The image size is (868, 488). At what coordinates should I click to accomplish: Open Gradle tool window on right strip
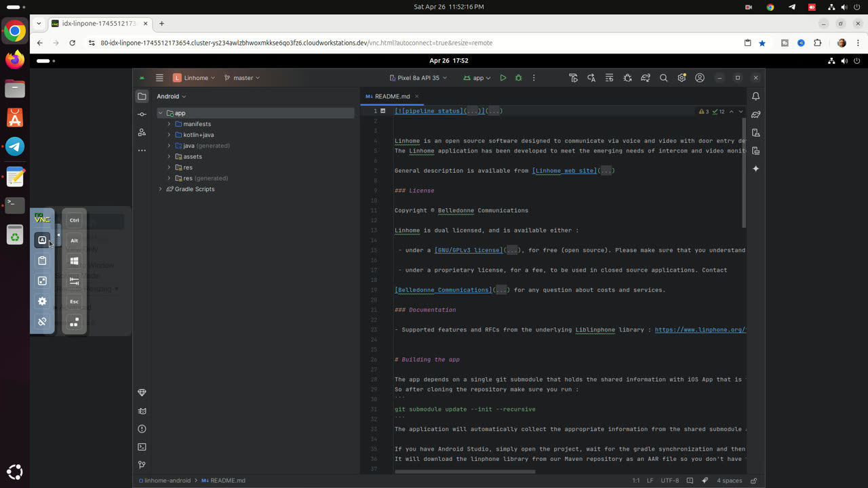click(x=755, y=115)
